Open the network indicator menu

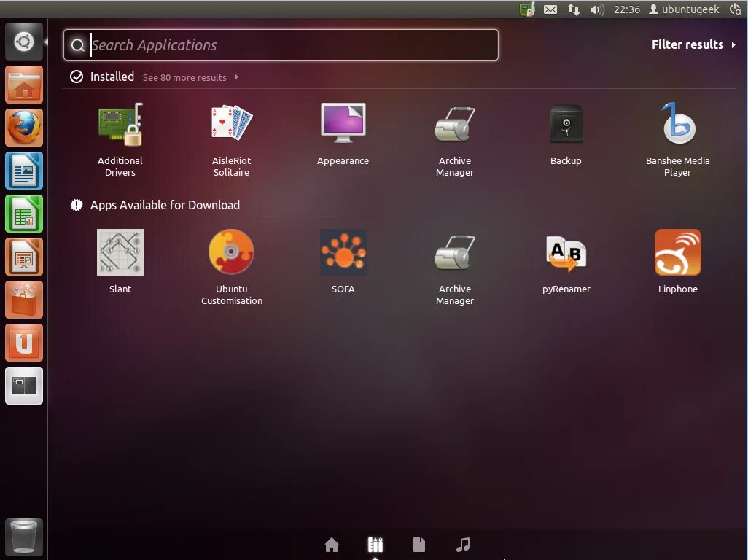[x=574, y=9]
